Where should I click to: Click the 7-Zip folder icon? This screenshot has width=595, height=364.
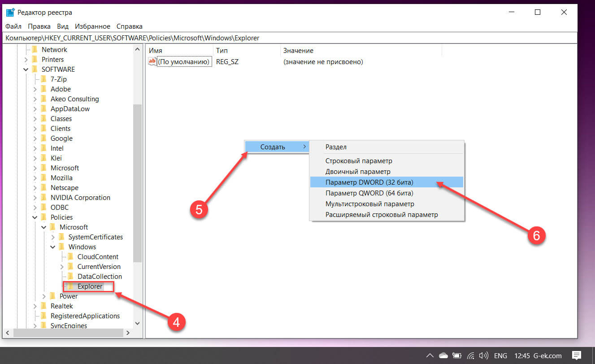tap(43, 79)
